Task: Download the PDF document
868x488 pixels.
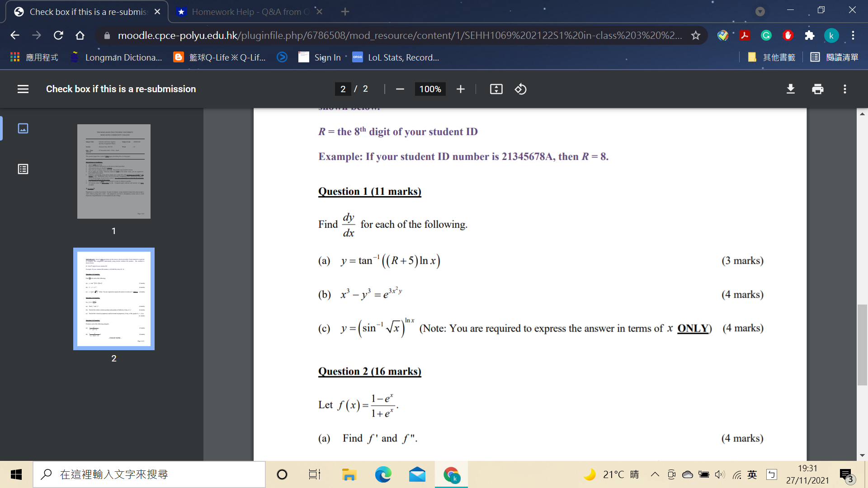Action: pyautogui.click(x=790, y=89)
